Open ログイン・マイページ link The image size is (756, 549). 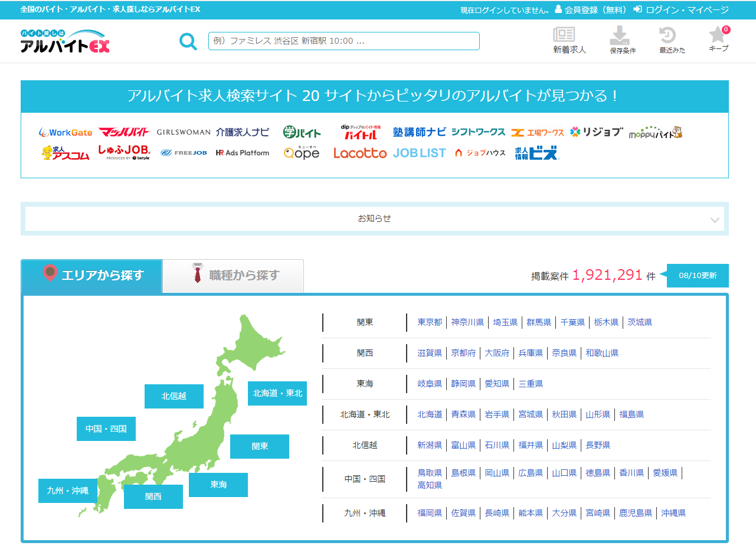(x=681, y=10)
